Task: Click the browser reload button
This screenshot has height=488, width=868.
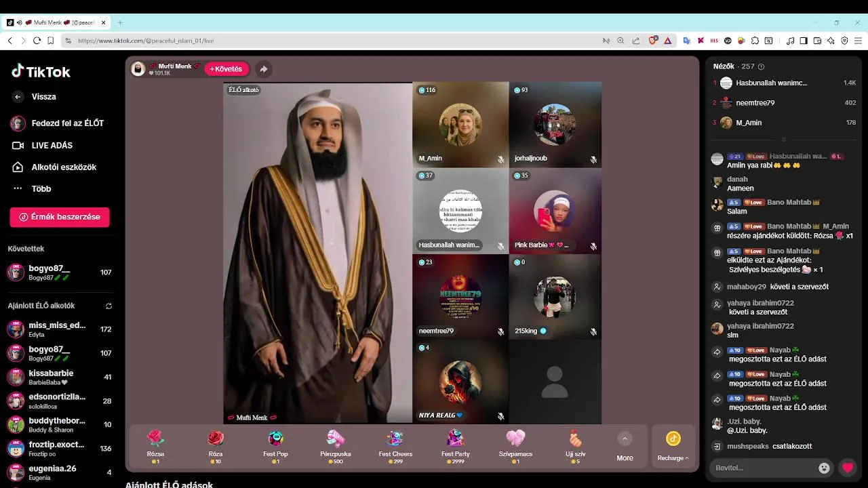Action: click(x=37, y=41)
